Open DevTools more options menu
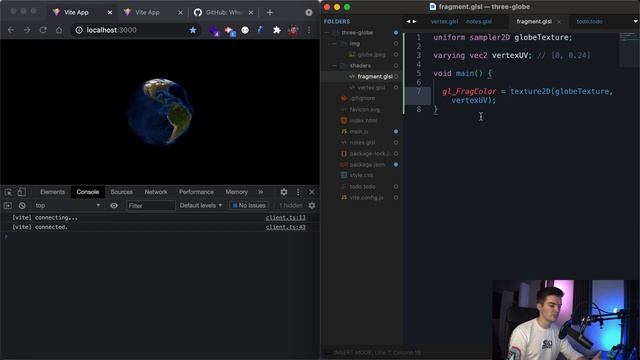Screen dimensions: 640x360 click(298, 192)
